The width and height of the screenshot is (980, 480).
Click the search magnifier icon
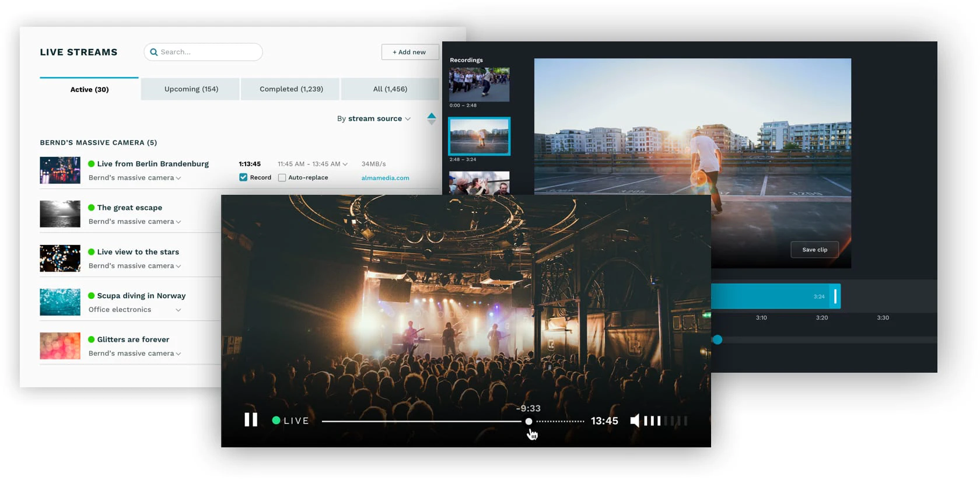tap(154, 52)
